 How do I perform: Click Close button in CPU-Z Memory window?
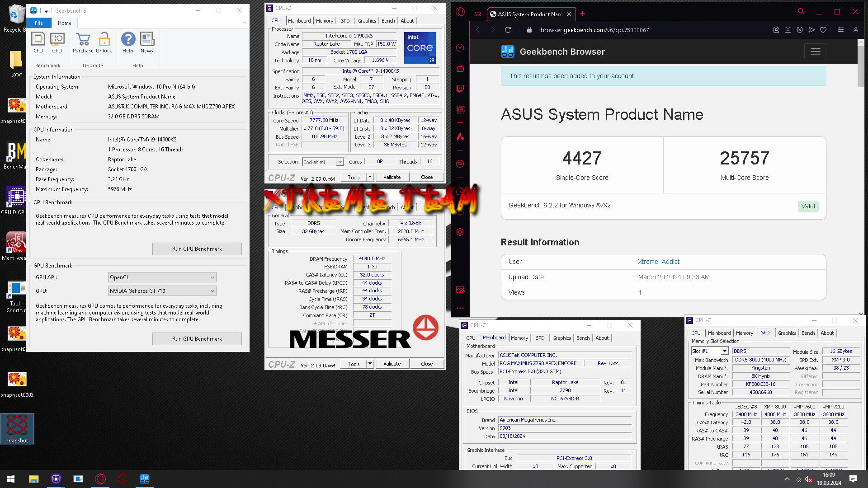tap(427, 364)
